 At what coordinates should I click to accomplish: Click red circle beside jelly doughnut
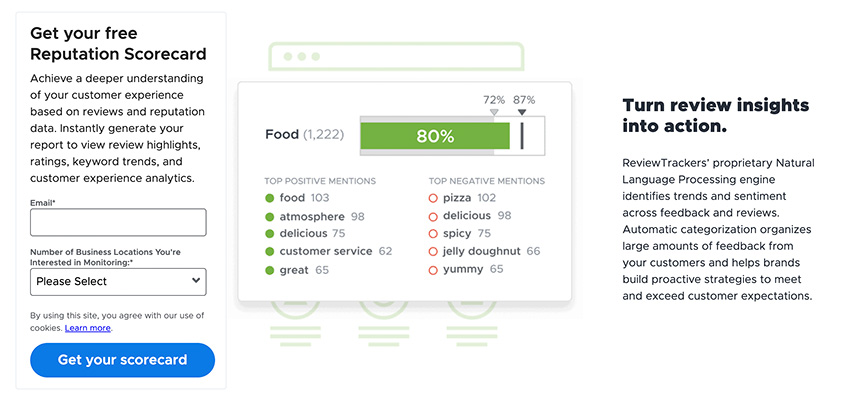tap(433, 252)
